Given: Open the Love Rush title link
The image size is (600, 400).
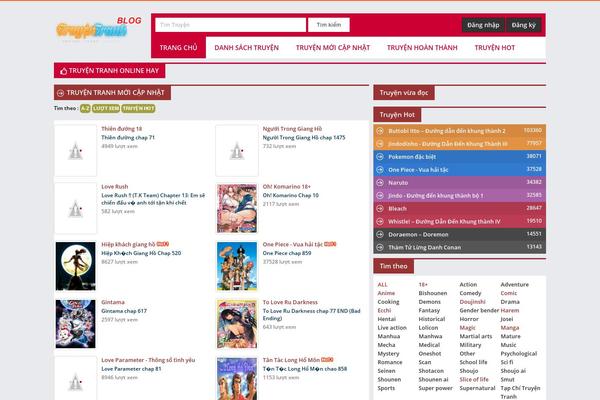Looking at the screenshot, I should pyautogui.click(x=115, y=186).
